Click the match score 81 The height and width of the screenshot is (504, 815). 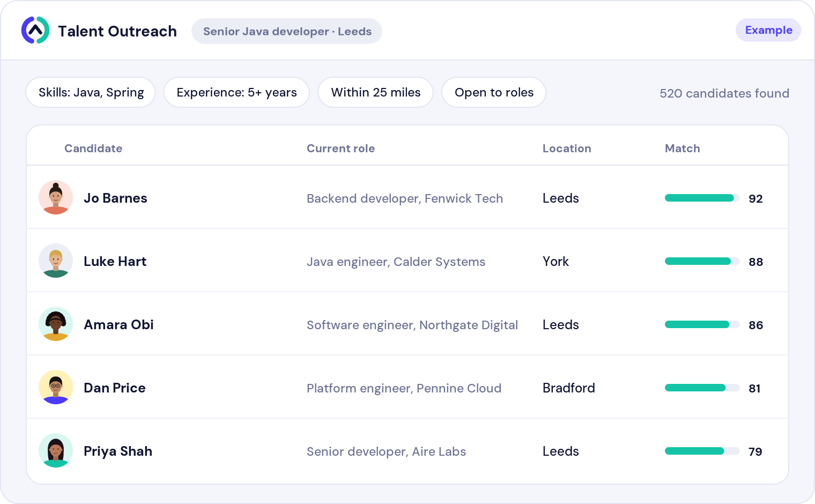(x=754, y=388)
